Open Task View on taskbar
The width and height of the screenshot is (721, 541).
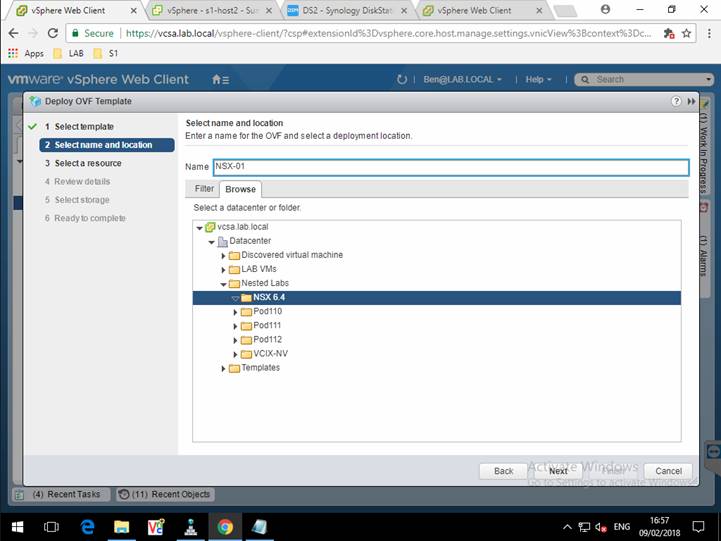[x=51, y=527]
